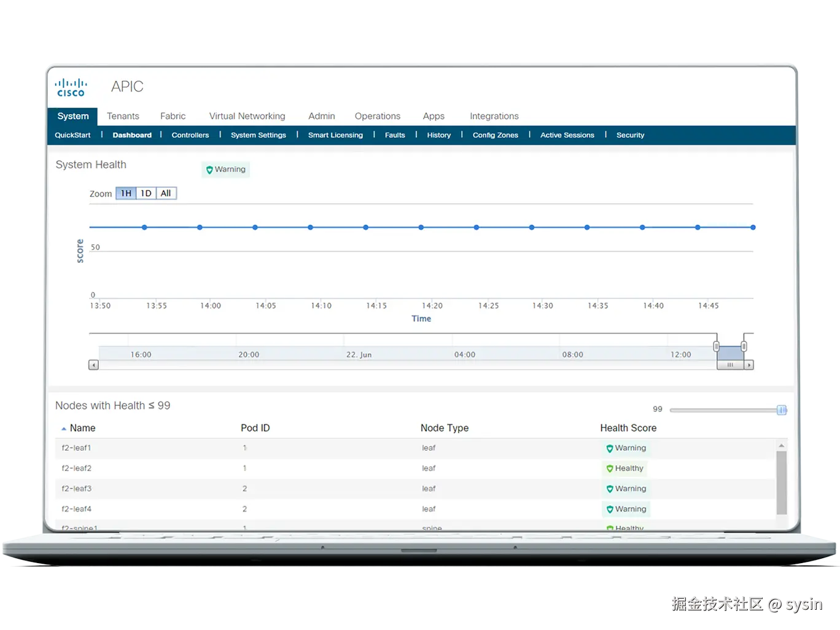840x630 pixels.
Task: Switch to the Tenants tab
Action: [123, 116]
